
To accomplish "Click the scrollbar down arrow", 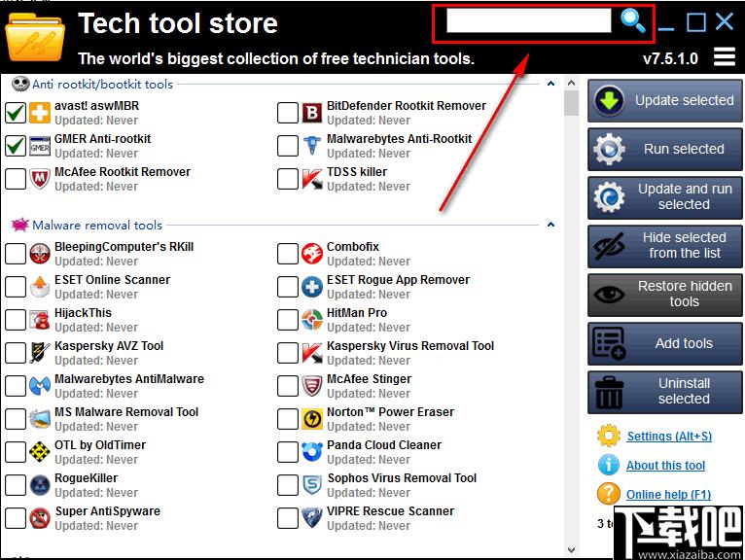I will tap(571, 550).
